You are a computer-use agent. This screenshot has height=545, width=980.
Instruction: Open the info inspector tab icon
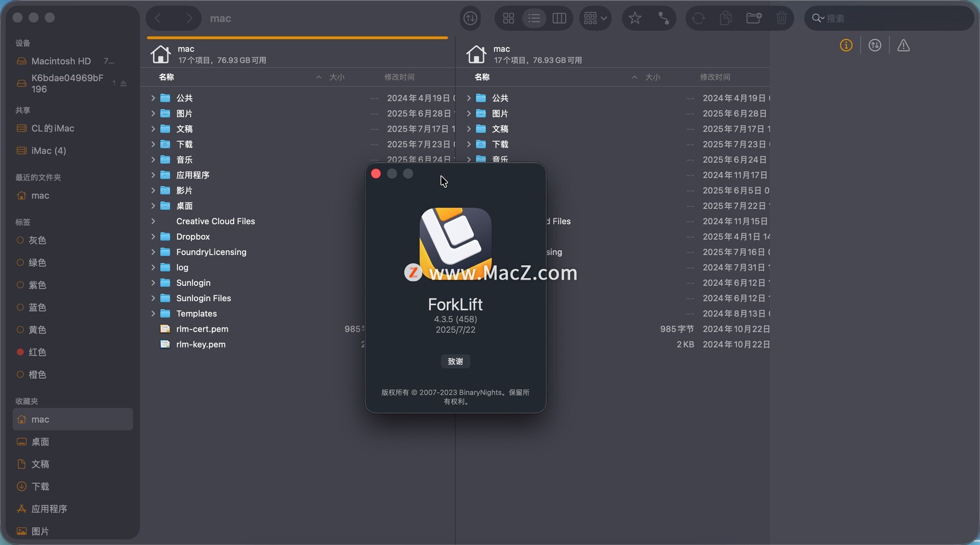[846, 45]
